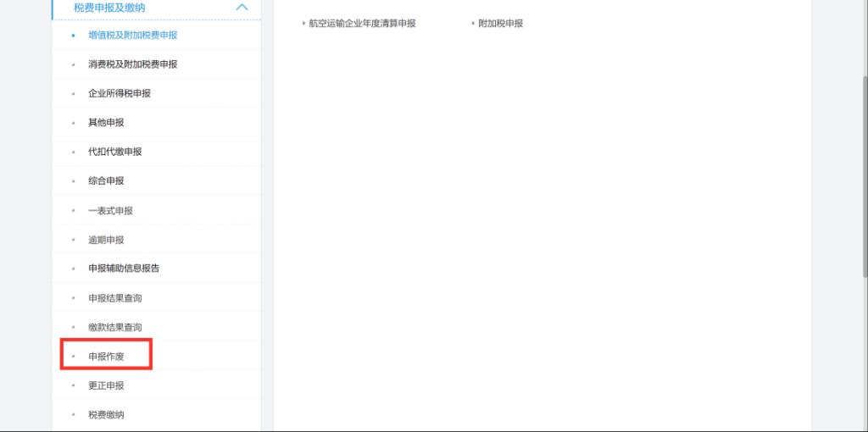Open 代扣代缴申报 entry
The width and height of the screenshot is (868, 432).
tap(115, 152)
